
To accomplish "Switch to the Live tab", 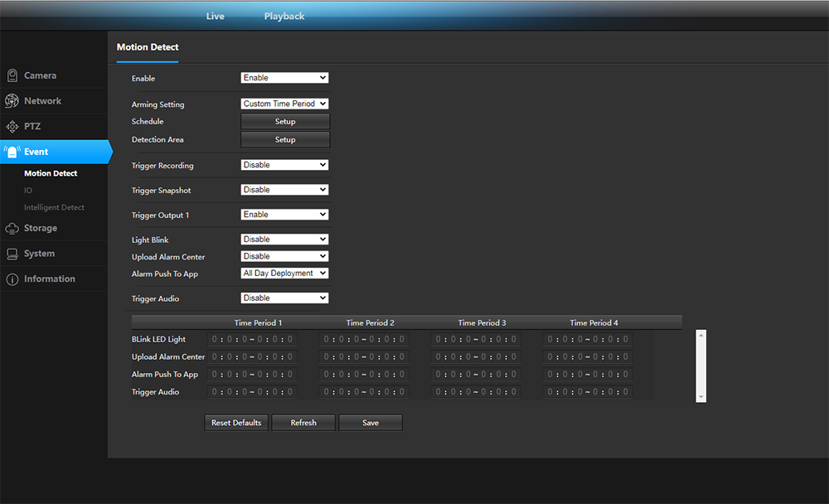I will click(215, 17).
